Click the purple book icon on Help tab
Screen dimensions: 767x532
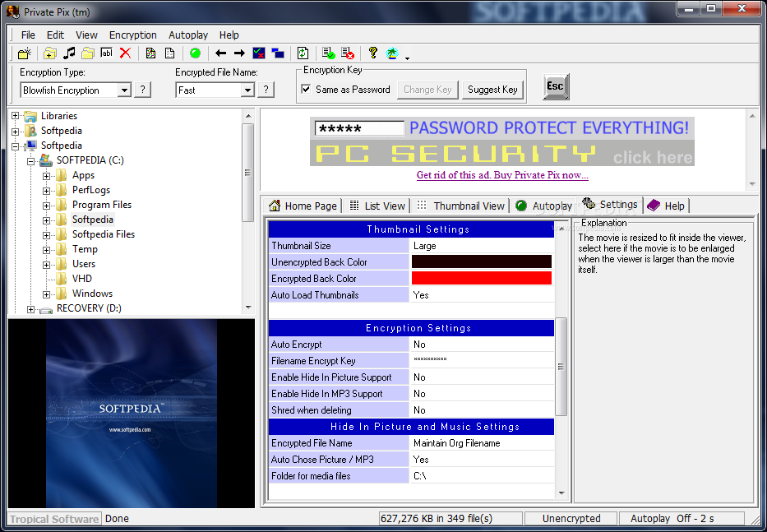(654, 206)
